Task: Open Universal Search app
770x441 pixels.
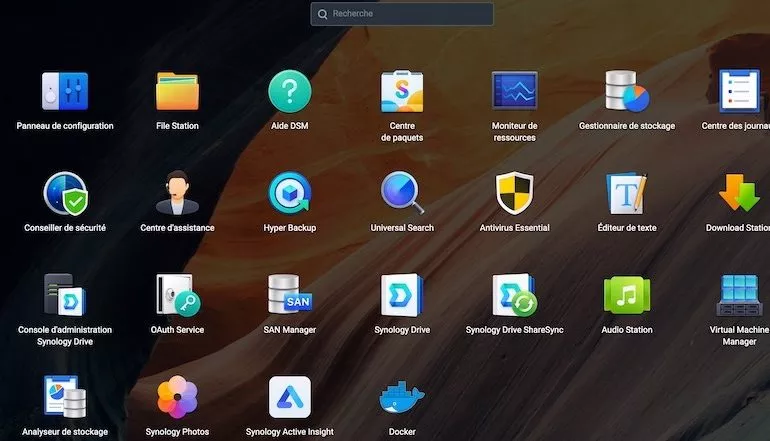Action: click(402, 193)
